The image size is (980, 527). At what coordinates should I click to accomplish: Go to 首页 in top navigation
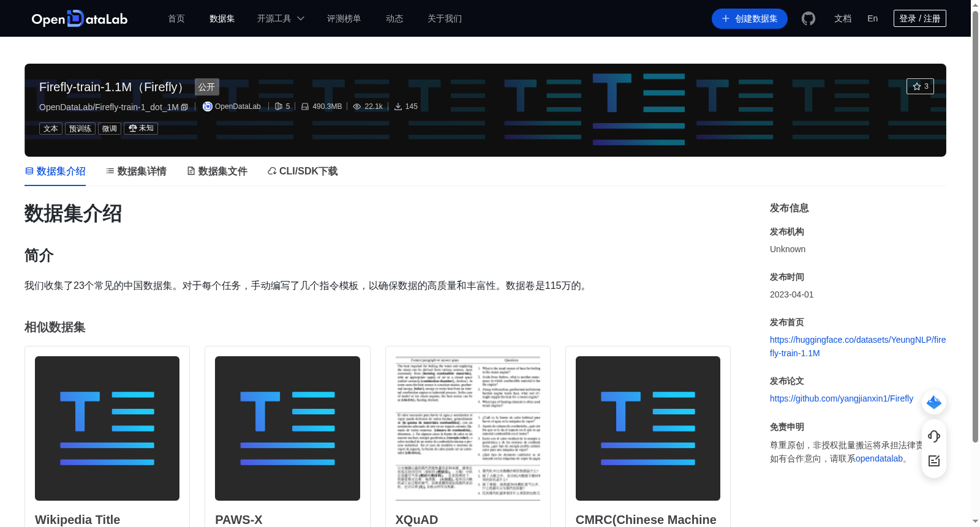[x=176, y=18]
